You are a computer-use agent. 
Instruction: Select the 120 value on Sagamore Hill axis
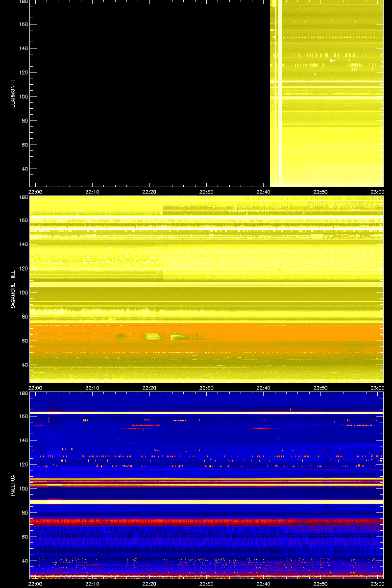click(23, 268)
